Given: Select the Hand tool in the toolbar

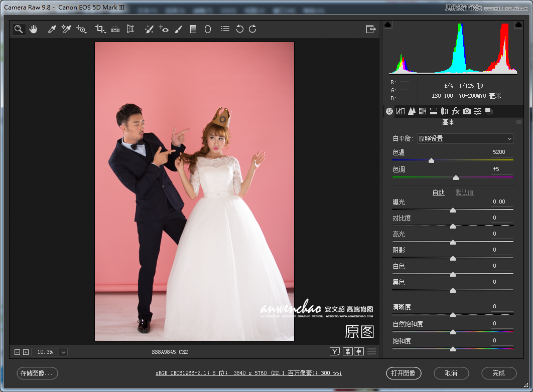Looking at the screenshot, I should click(x=33, y=29).
